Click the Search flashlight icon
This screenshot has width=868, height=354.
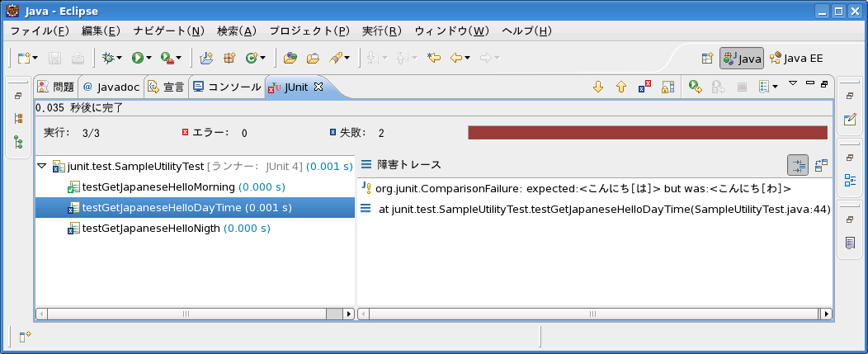[x=336, y=58]
